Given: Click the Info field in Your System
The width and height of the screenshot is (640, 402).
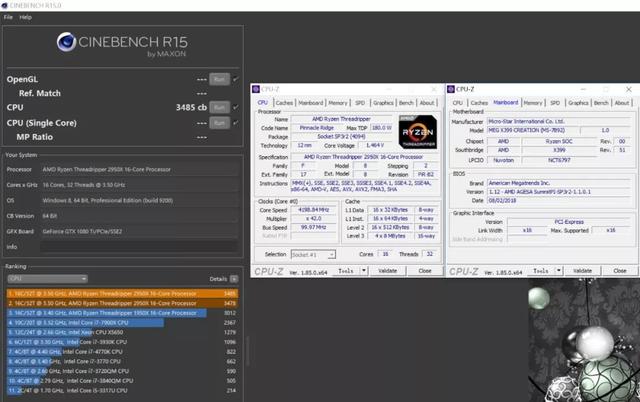Looking at the screenshot, I should click(139, 247).
